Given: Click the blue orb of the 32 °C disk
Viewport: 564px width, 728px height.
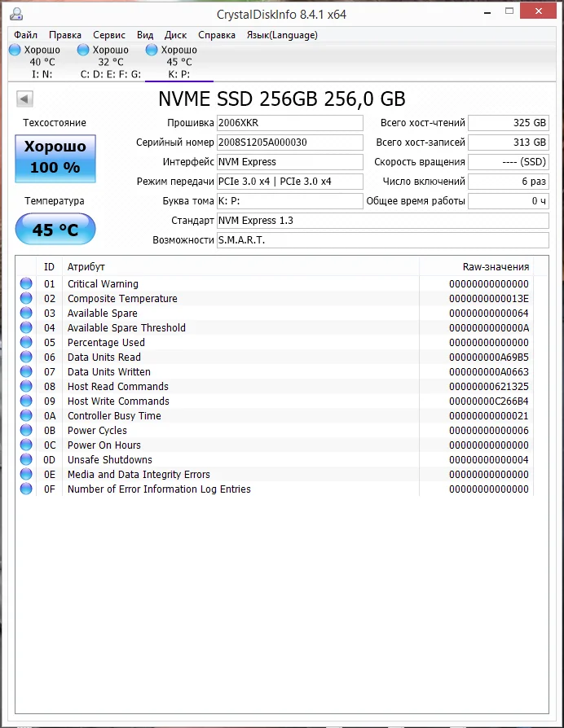Looking at the screenshot, I should click(x=83, y=50).
